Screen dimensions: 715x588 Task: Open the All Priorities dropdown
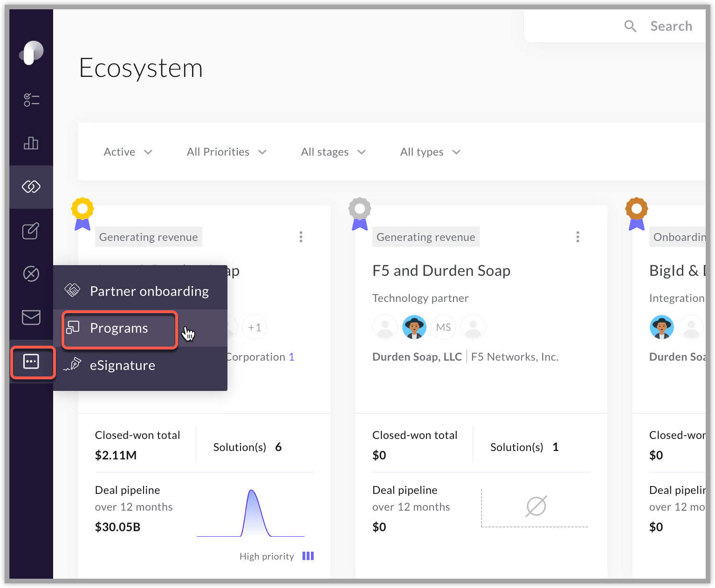(x=226, y=151)
